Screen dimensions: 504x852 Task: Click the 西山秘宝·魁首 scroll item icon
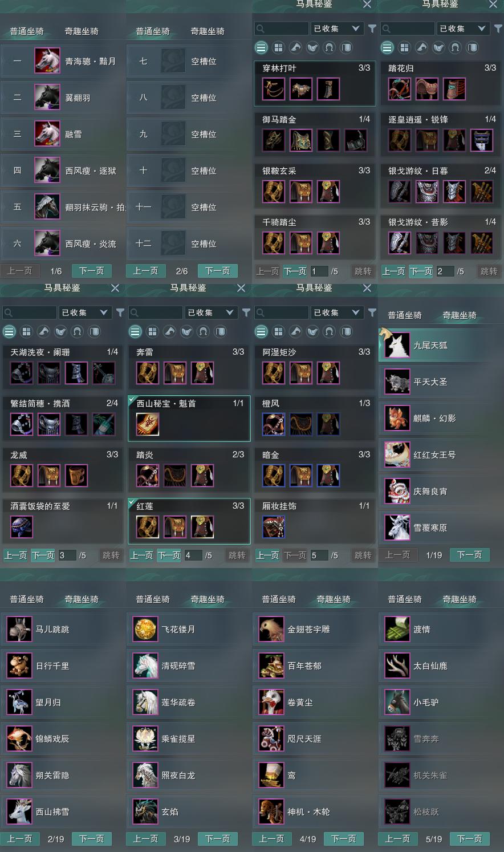pos(148,425)
